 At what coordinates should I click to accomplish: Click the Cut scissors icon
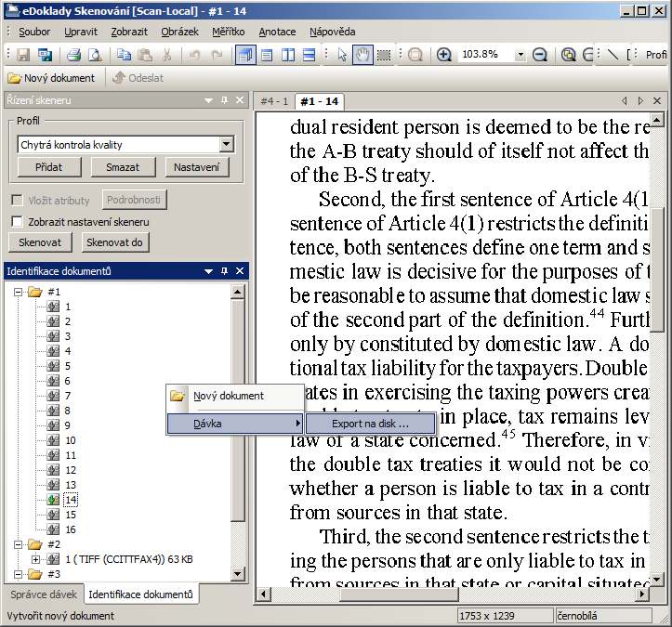point(166,55)
